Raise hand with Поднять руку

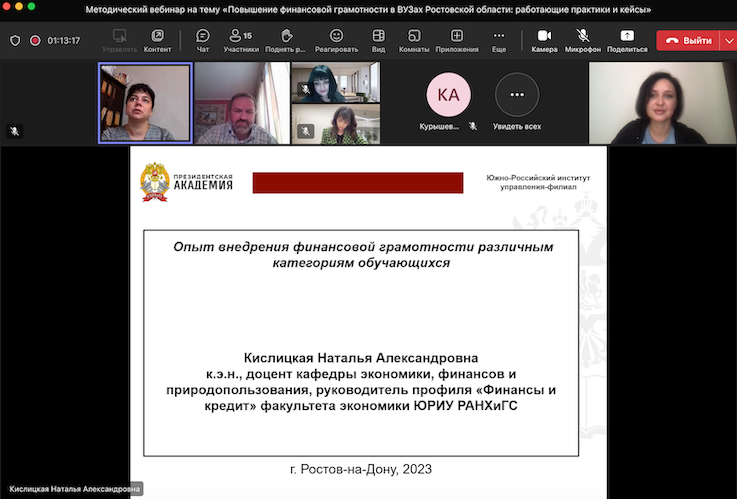pos(285,40)
